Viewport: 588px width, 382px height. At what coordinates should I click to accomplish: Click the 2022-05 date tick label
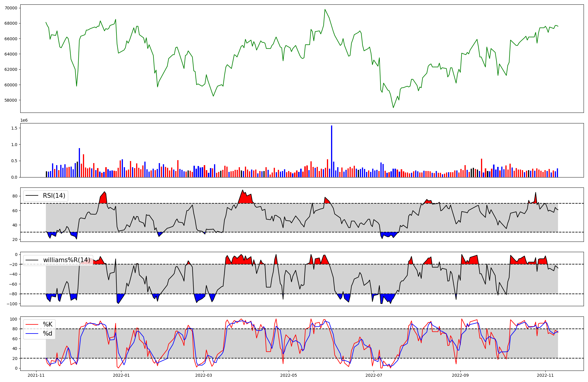(x=288, y=375)
